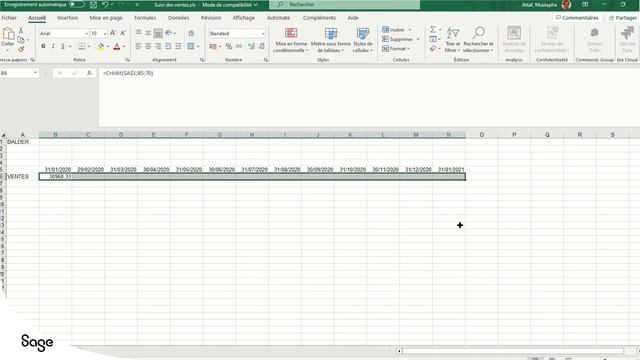Align cell text to the left

[138, 46]
